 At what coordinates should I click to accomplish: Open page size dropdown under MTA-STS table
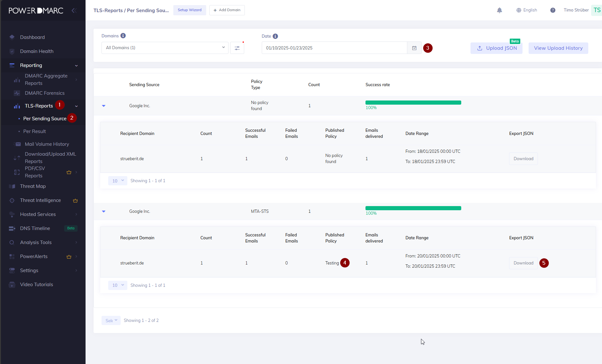[x=118, y=285]
